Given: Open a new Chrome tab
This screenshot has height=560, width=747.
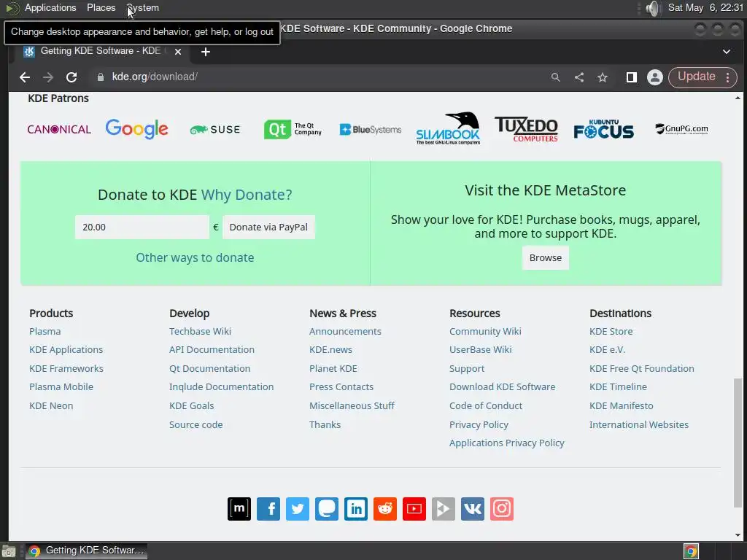Looking at the screenshot, I should coord(205,52).
